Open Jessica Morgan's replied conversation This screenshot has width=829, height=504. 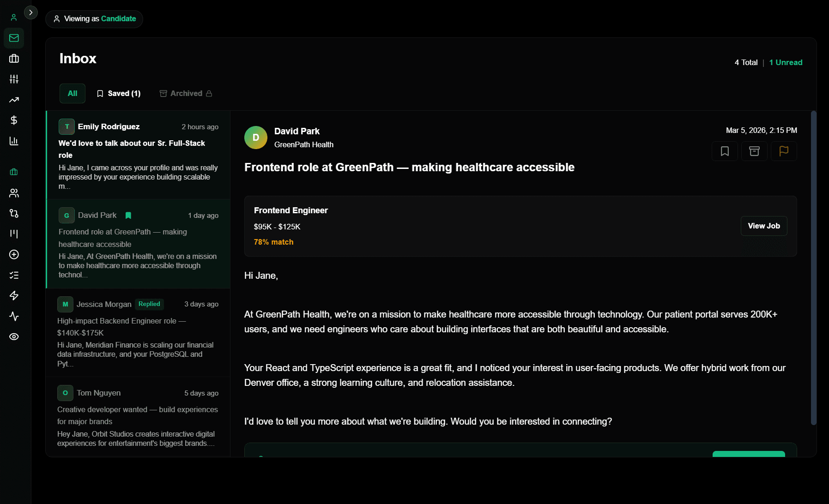[x=138, y=332]
